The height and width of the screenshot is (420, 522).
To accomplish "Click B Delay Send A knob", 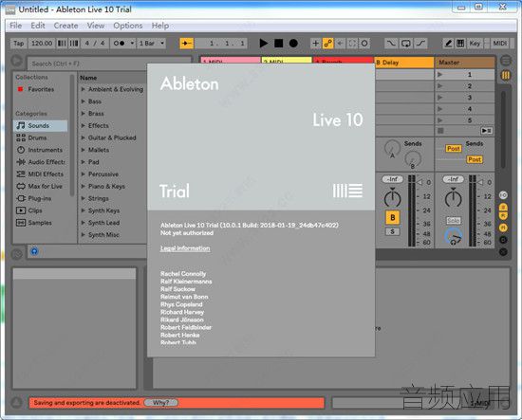I will (x=392, y=148).
